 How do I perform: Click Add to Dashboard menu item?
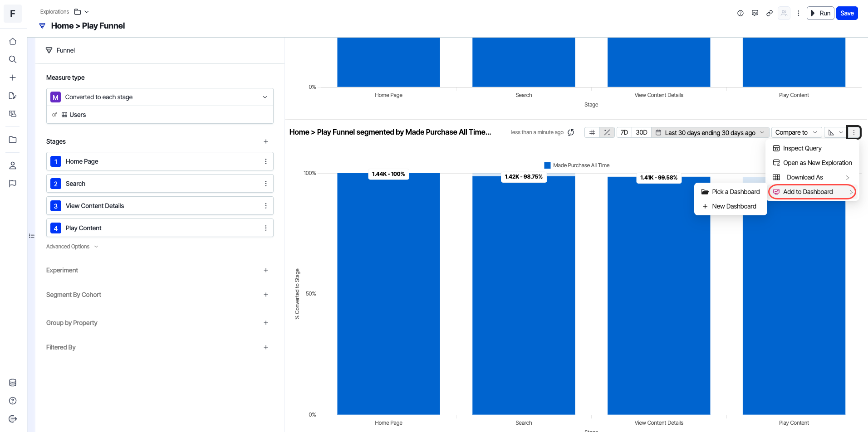811,192
